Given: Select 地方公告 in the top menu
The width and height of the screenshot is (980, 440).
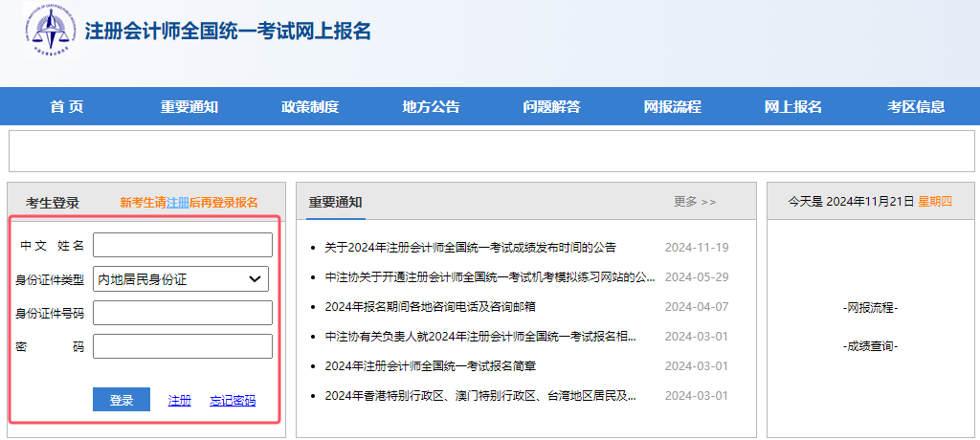Looking at the screenshot, I should click(431, 106).
